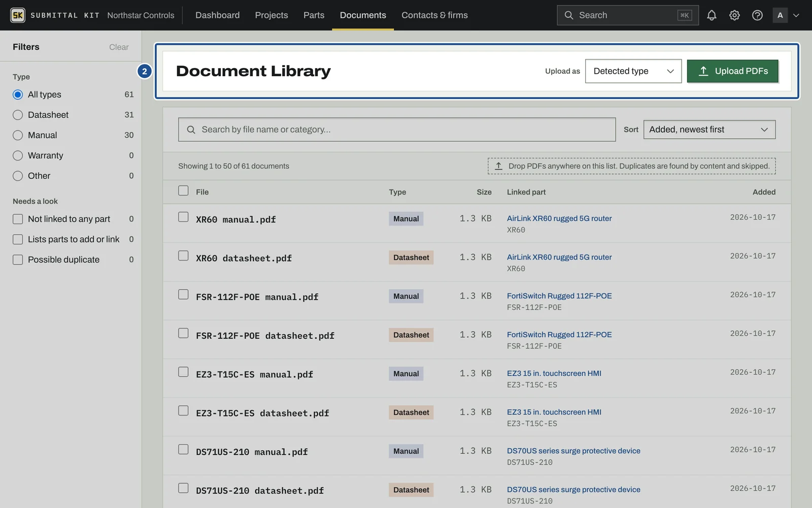Open the Sort dropdown
The height and width of the screenshot is (508, 812).
point(709,130)
